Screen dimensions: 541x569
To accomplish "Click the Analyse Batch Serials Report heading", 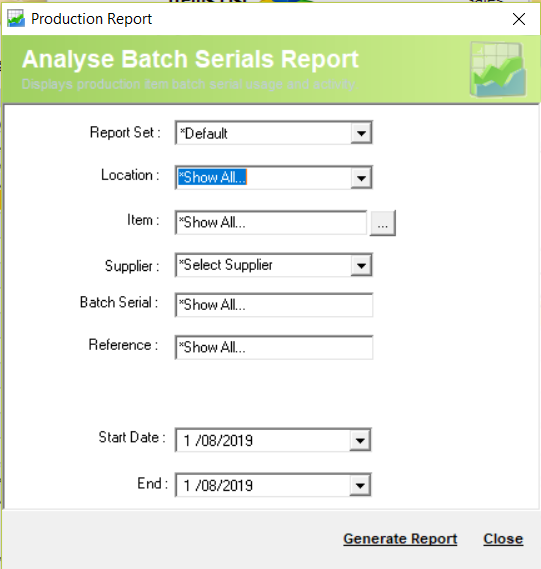I will [x=190, y=59].
